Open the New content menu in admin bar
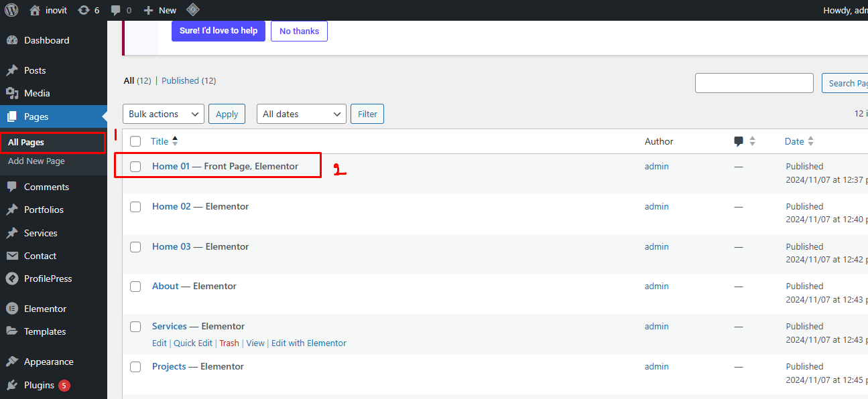This screenshot has height=399, width=868. pyautogui.click(x=160, y=10)
